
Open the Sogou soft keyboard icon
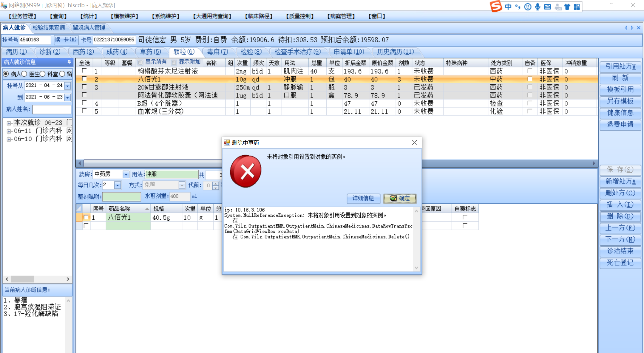[x=547, y=7]
